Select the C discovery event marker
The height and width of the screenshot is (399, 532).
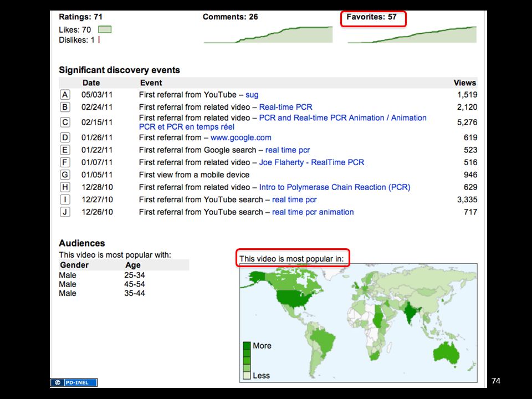click(65, 122)
